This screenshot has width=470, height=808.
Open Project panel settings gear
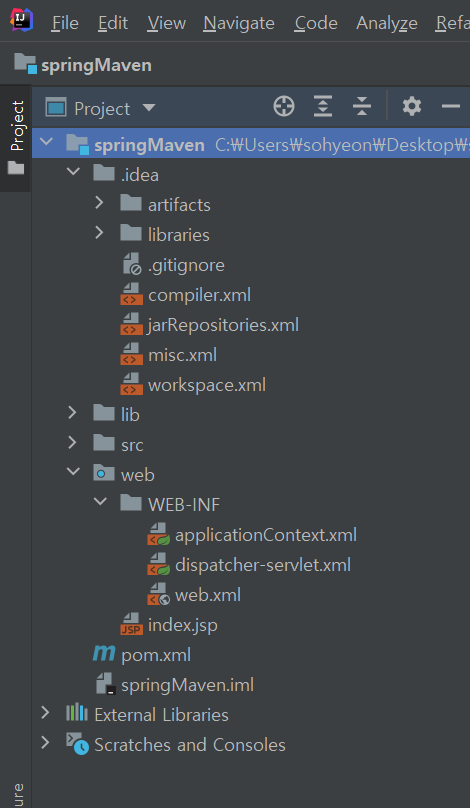pyautogui.click(x=412, y=107)
